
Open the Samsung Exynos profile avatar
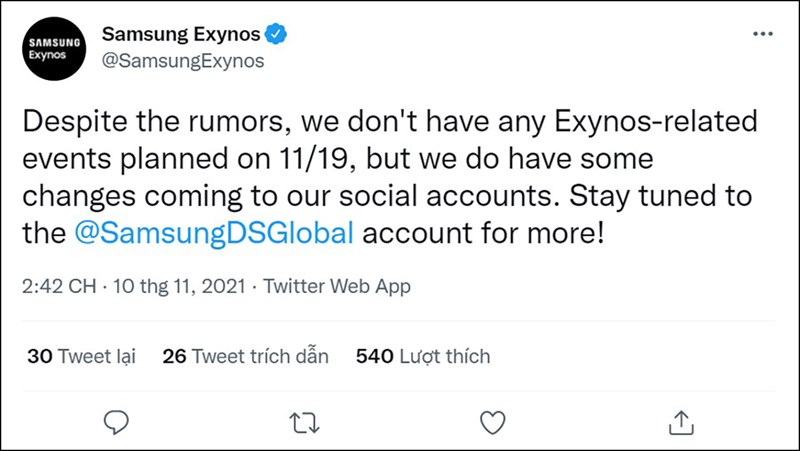pyautogui.click(x=48, y=49)
